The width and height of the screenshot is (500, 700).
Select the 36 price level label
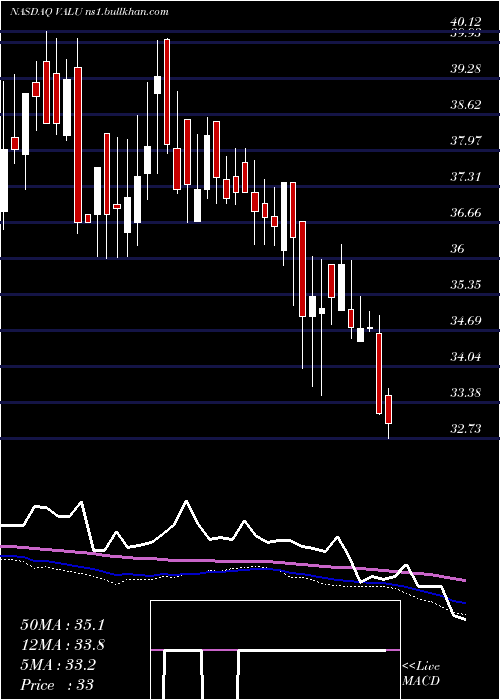(458, 249)
